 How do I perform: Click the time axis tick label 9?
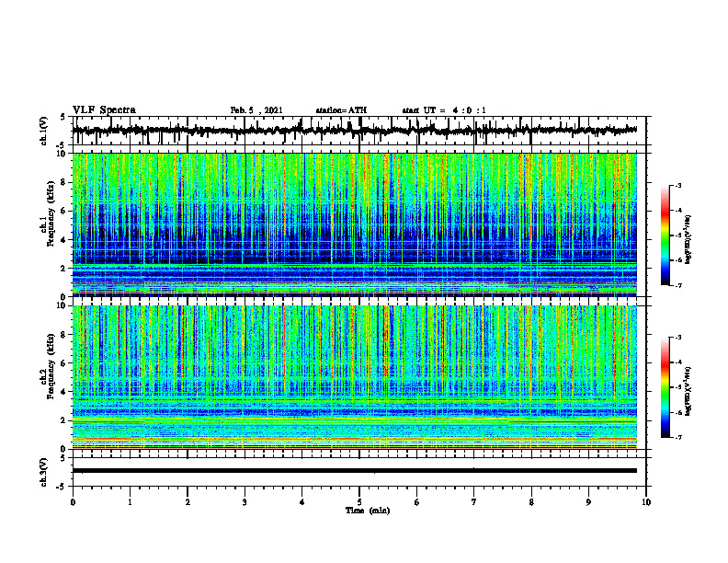(588, 502)
